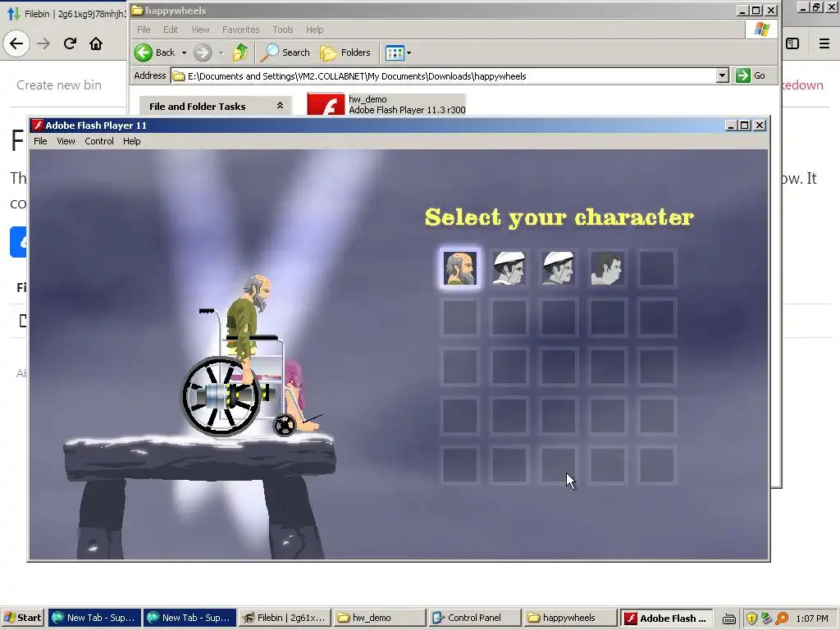This screenshot has height=630, width=840.
Task: Open the Favorites menu in happywheels window
Action: click(240, 30)
